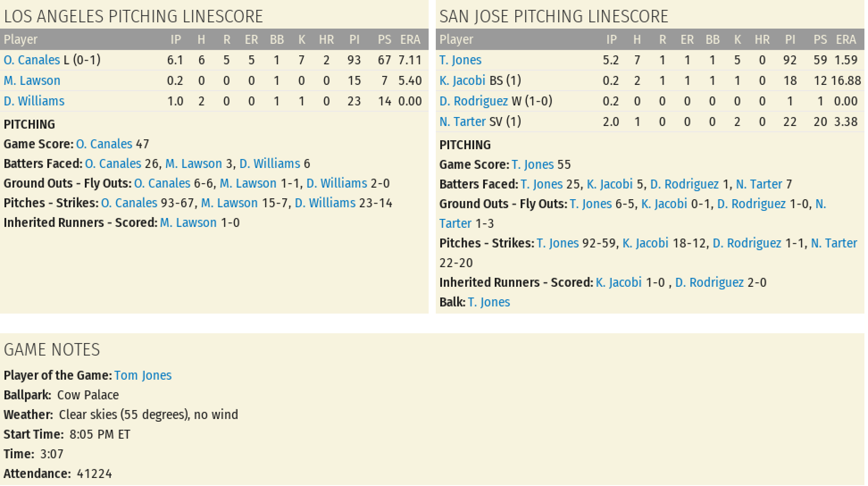Click IP column header in San Jose table
The width and height of the screenshot is (868, 486).
[x=612, y=39]
